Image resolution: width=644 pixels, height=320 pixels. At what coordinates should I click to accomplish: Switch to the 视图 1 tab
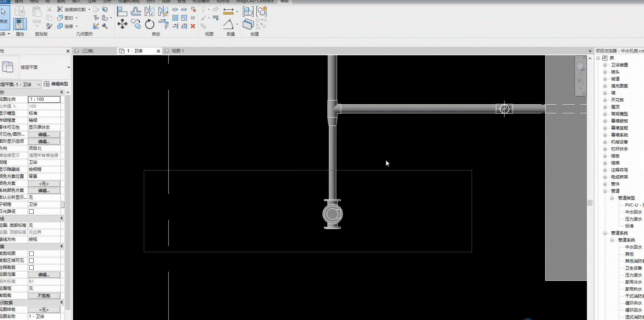click(x=178, y=51)
